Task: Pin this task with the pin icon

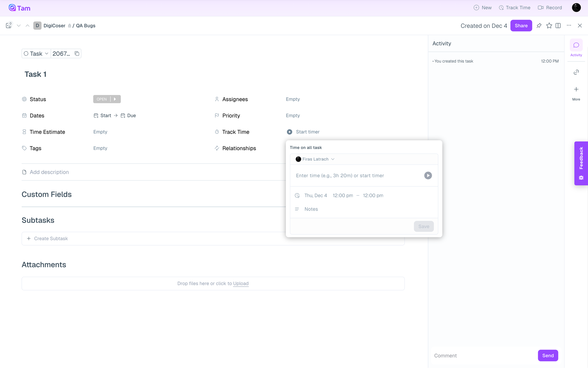Action: click(539, 26)
